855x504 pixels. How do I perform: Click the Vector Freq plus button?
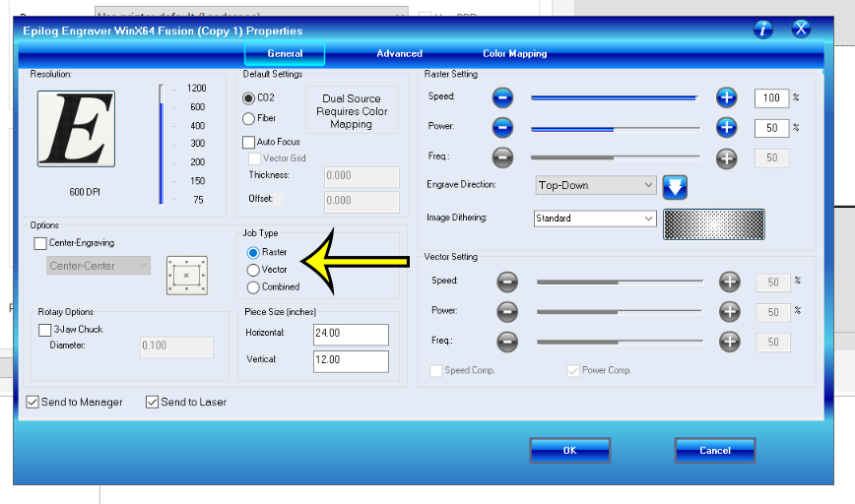click(730, 342)
